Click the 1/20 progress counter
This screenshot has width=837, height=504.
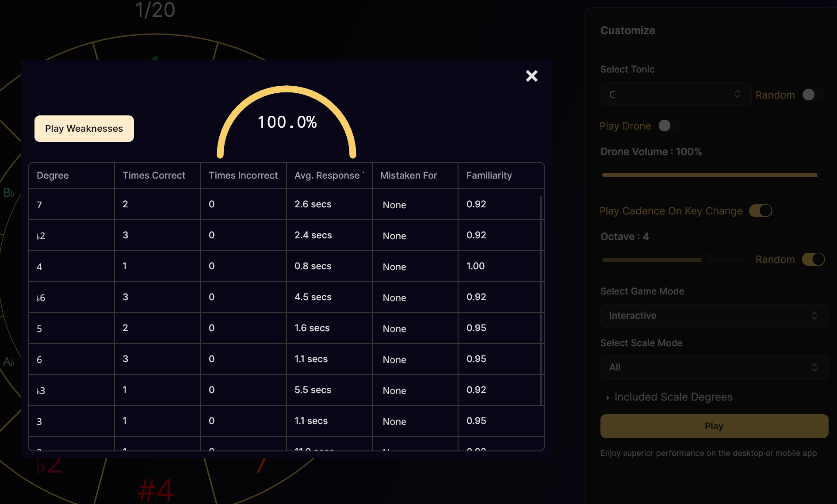click(x=155, y=10)
